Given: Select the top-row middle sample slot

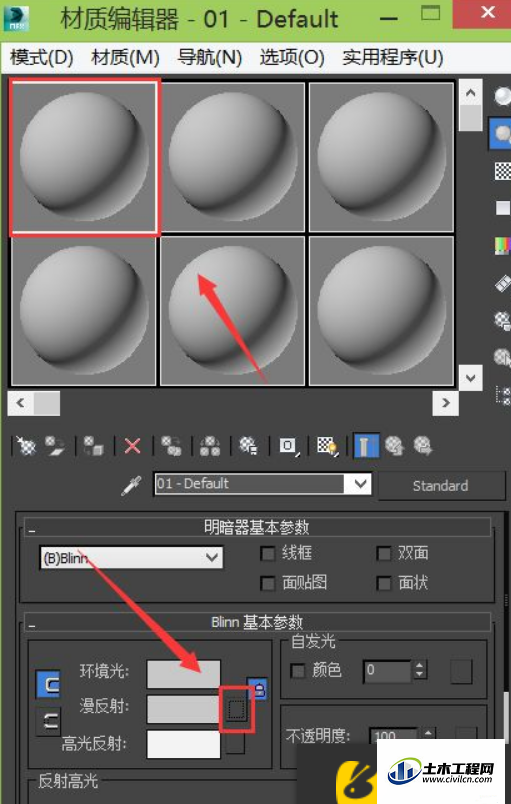Looking at the screenshot, I should coord(233,156).
